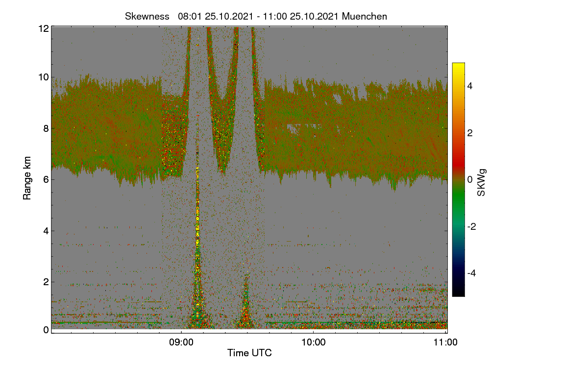Click the 12 km range tick label
The image size is (588, 392).
point(44,28)
